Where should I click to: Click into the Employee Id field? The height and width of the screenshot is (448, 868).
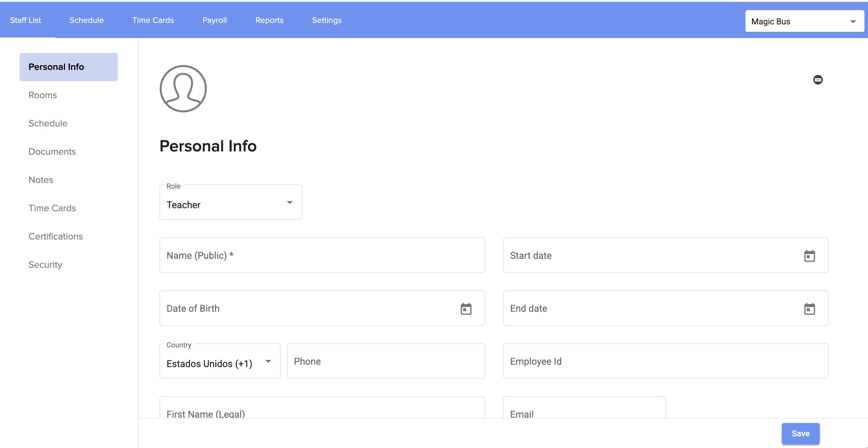click(665, 361)
